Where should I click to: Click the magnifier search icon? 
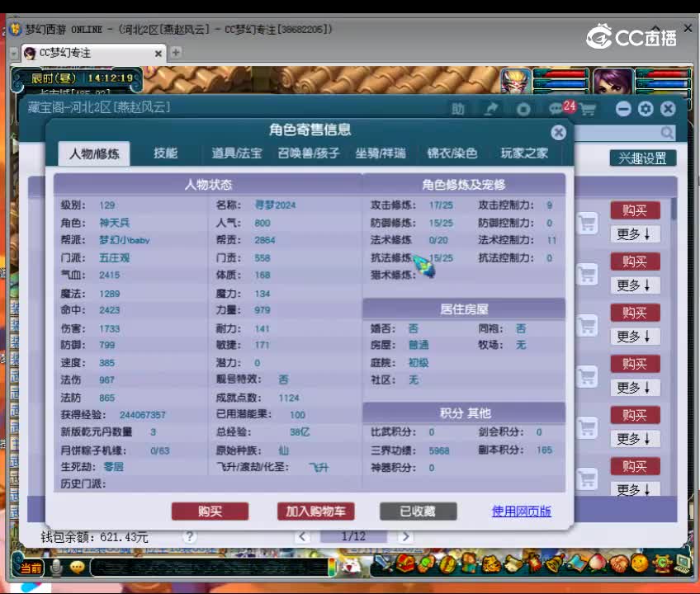668,133
